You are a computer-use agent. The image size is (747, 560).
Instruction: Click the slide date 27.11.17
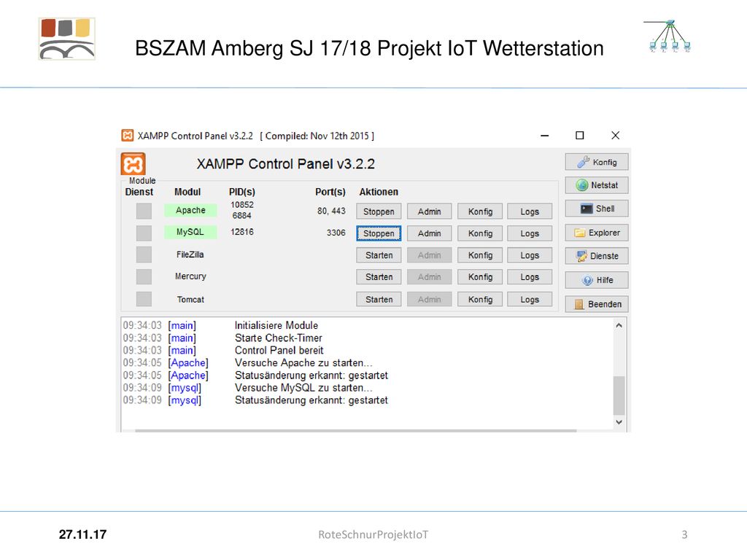83,534
